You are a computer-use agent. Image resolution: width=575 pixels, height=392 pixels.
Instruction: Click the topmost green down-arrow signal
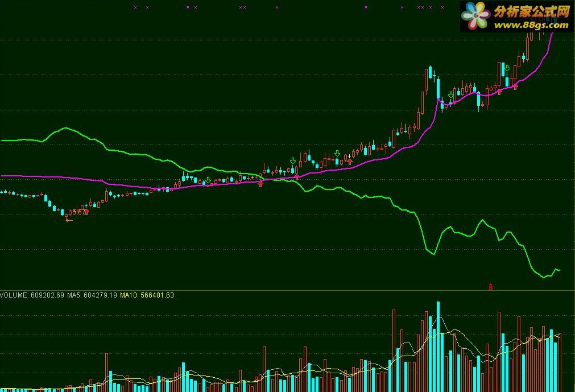507,68
